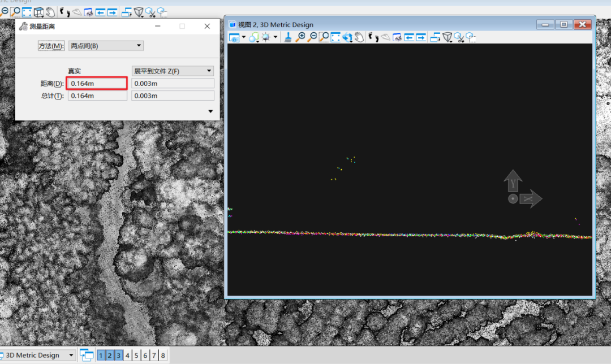Select Fly paper-plane tool in main view toolbar

(76, 12)
